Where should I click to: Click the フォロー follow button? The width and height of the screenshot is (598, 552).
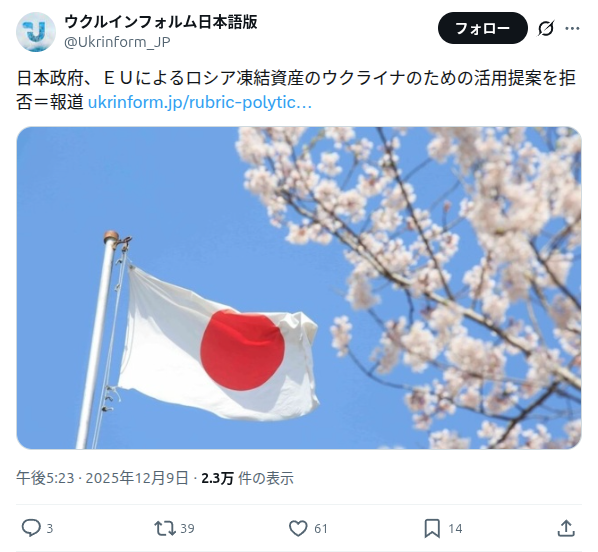pos(482,28)
